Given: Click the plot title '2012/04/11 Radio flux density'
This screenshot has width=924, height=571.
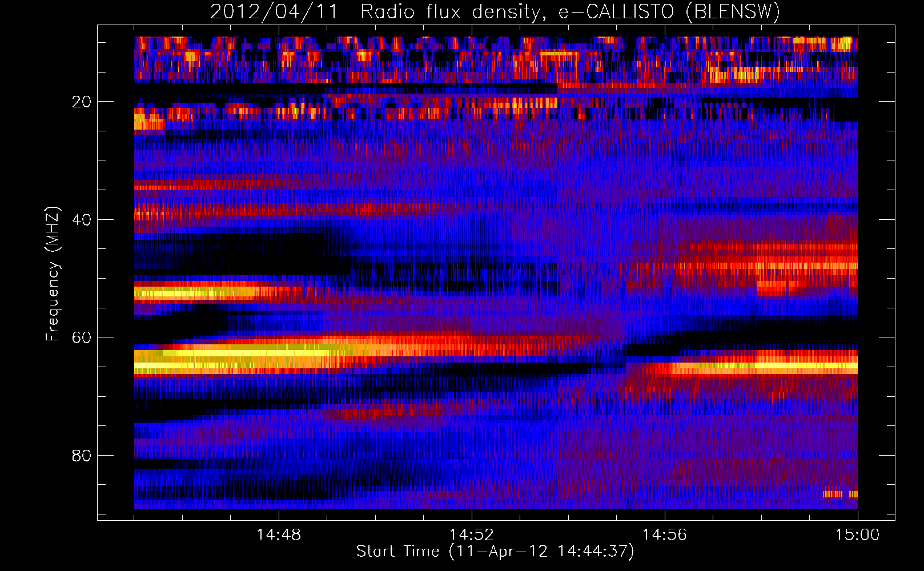Looking at the screenshot, I should [x=380, y=12].
